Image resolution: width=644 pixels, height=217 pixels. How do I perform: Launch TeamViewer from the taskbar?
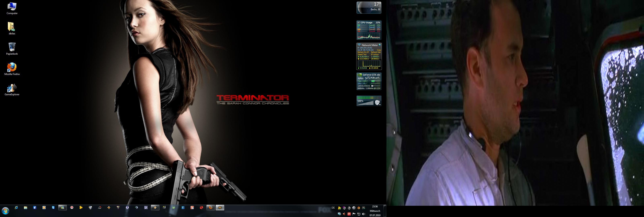pos(53,208)
